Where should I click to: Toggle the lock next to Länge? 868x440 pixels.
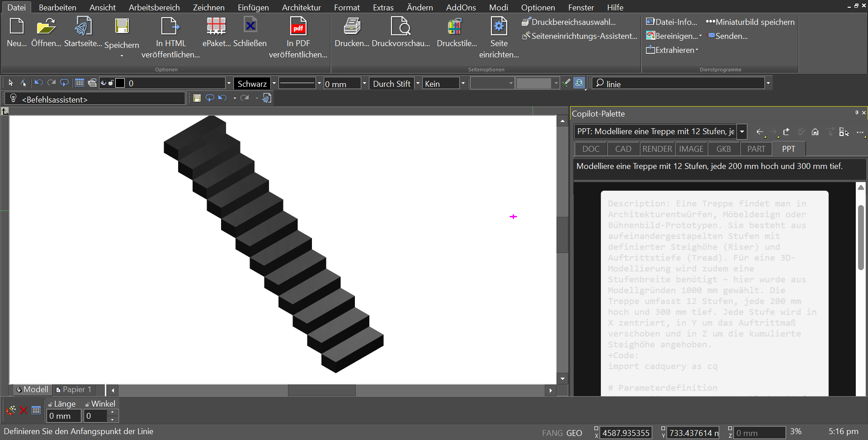click(x=50, y=404)
